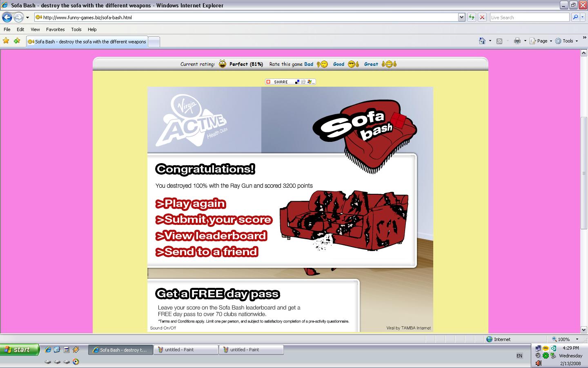Expand the address bar dropdown arrow
This screenshot has height=368, width=588.
tap(461, 17)
